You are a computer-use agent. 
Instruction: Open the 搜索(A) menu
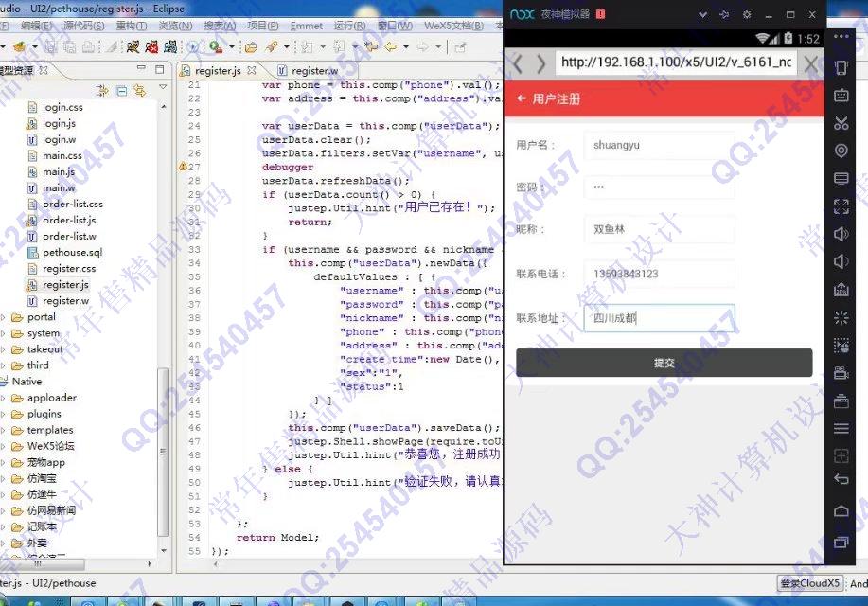coord(220,26)
